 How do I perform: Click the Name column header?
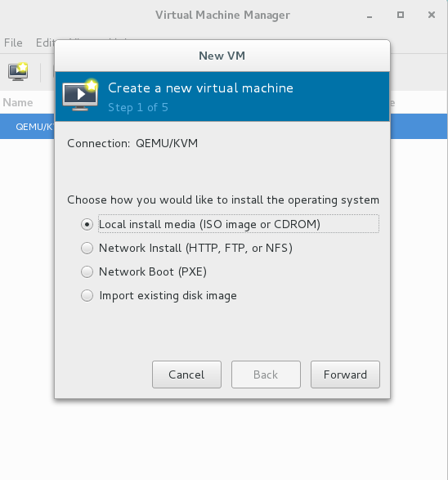[x=18, y=102]
